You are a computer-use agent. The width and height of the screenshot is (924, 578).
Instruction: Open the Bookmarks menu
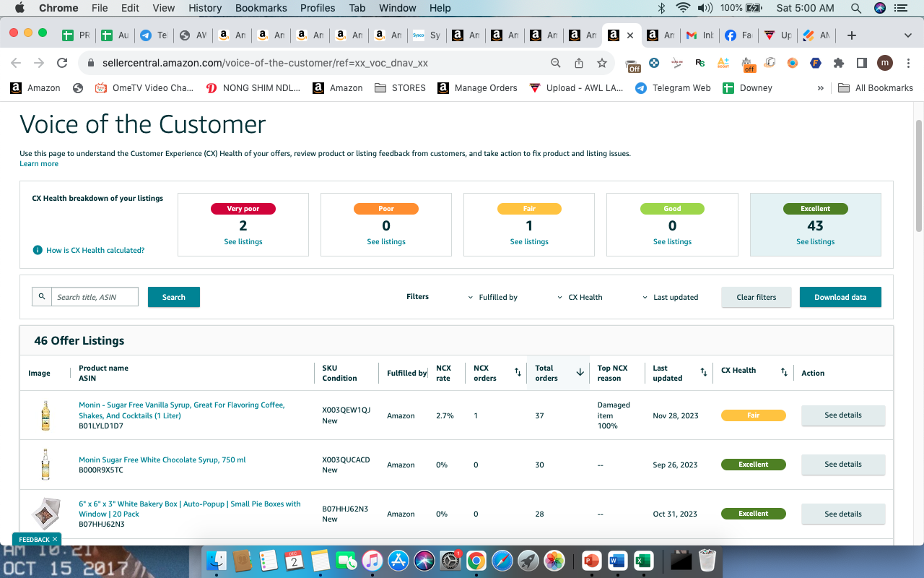click(x=261, y=8)
